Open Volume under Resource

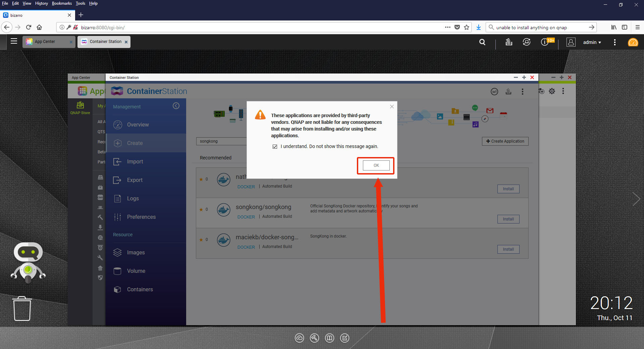point(146,271)
